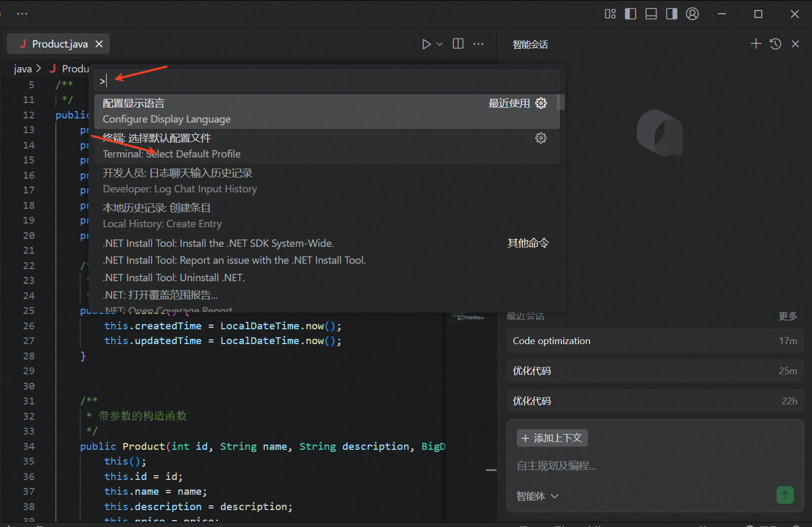Screen dimensions: 812x527
Task: Click the editor scrollbar position marker
Action: tap(491, 470)
